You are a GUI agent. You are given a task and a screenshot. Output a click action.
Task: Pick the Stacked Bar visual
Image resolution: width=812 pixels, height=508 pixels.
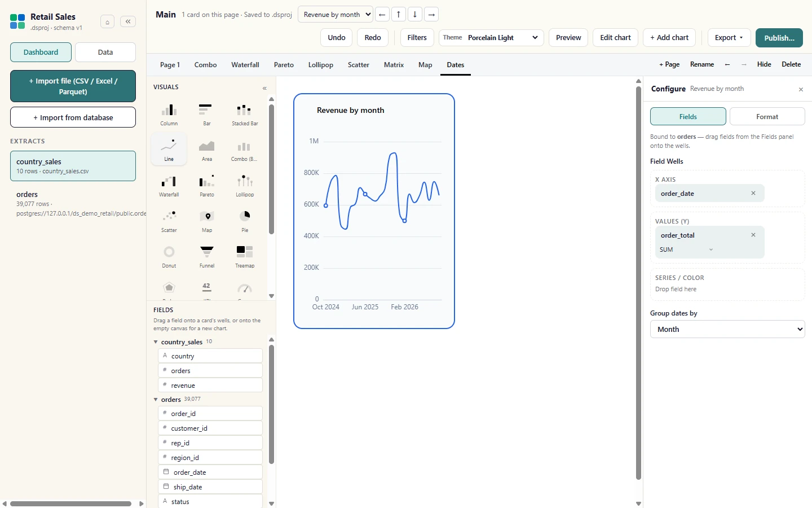[x=245, y=115]
